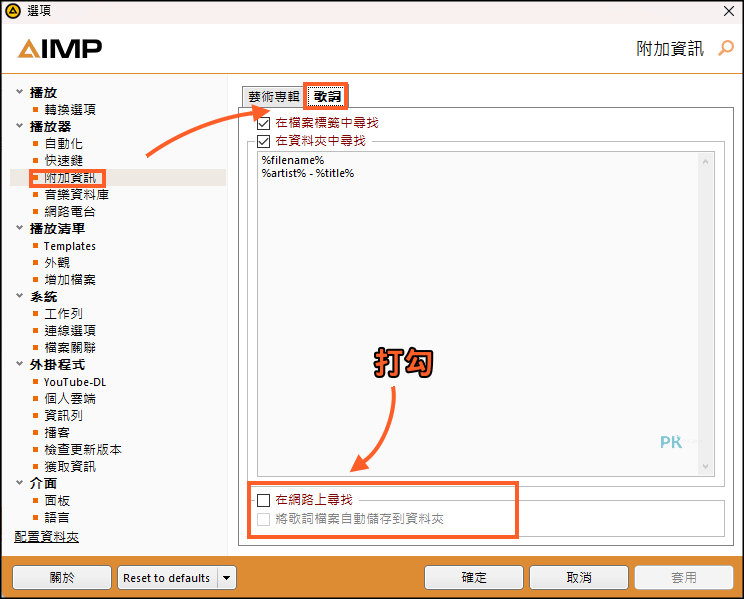Collapse the 播放器 tree group
The width and height of the screenshot is (744, 599).
coord(19,126)
